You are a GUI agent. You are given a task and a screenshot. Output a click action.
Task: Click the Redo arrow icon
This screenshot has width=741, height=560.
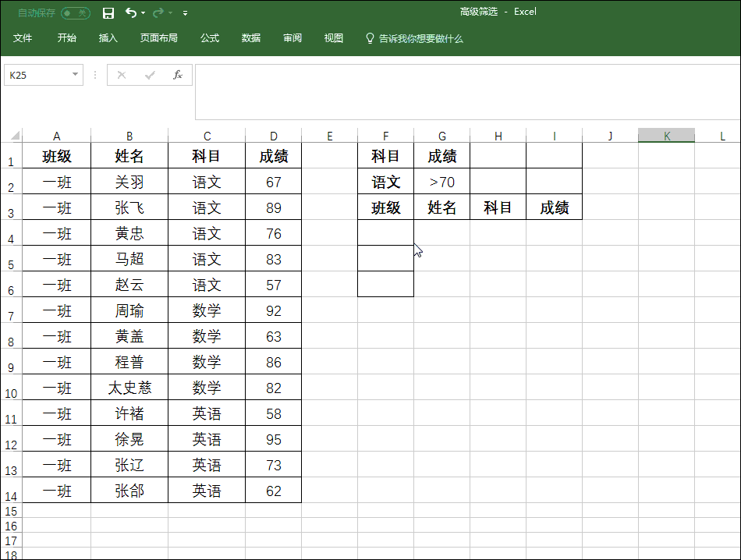coord(158,12)
